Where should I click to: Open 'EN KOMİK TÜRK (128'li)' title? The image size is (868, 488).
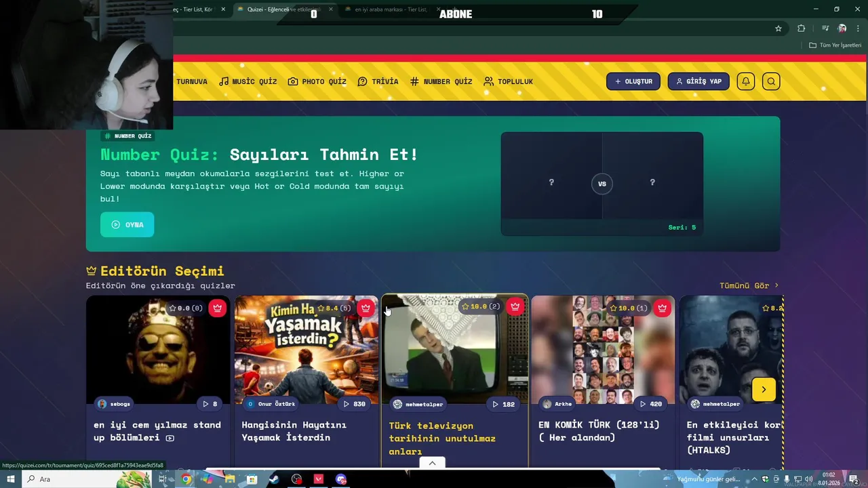coord(599,431)
